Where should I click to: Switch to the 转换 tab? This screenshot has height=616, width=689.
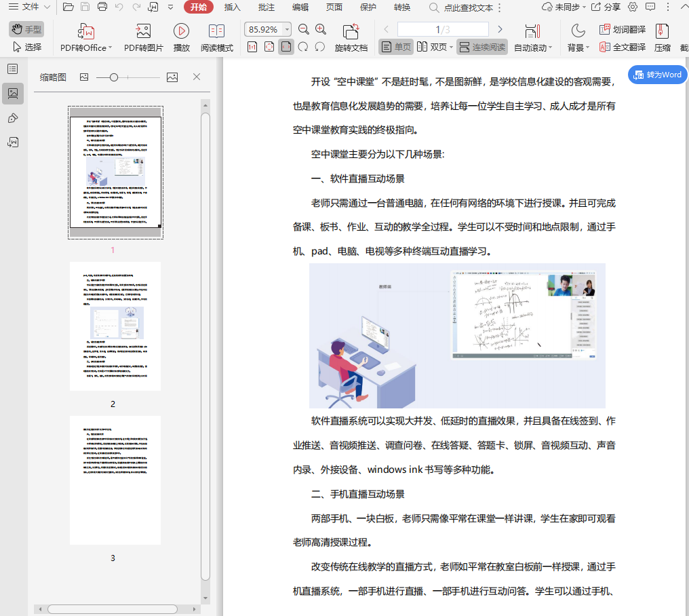(x=402, y=7)
